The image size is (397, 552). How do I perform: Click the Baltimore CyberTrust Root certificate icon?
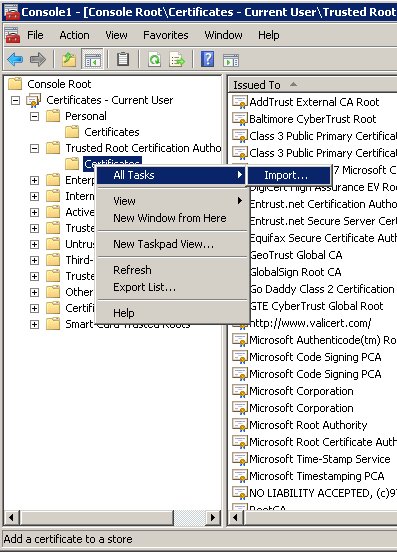tap(240, 119)
